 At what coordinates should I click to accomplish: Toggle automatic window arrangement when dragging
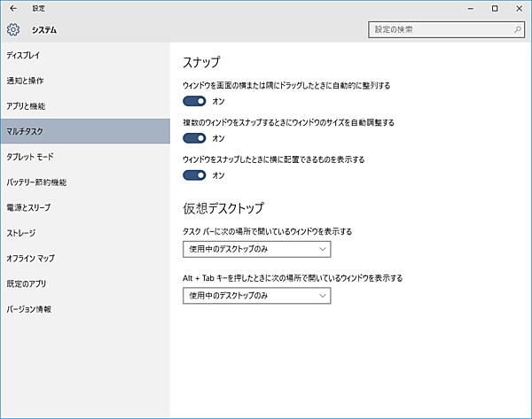[194, 101]
